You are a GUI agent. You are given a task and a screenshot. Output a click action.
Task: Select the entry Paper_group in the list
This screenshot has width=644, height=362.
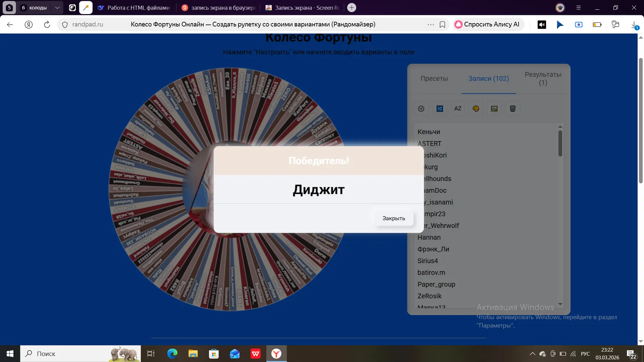(436, 285)
